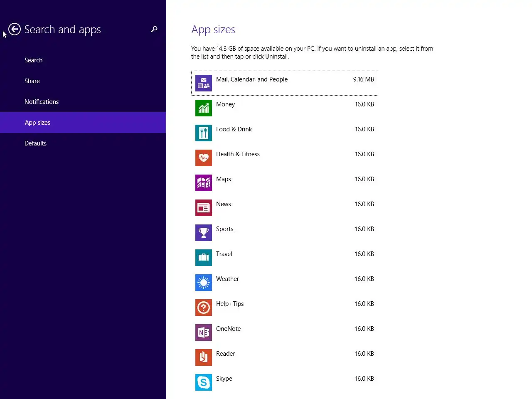Select App sizes in the sidebar
This screenshot has height=399, width=532.
(x=83, y=123)
